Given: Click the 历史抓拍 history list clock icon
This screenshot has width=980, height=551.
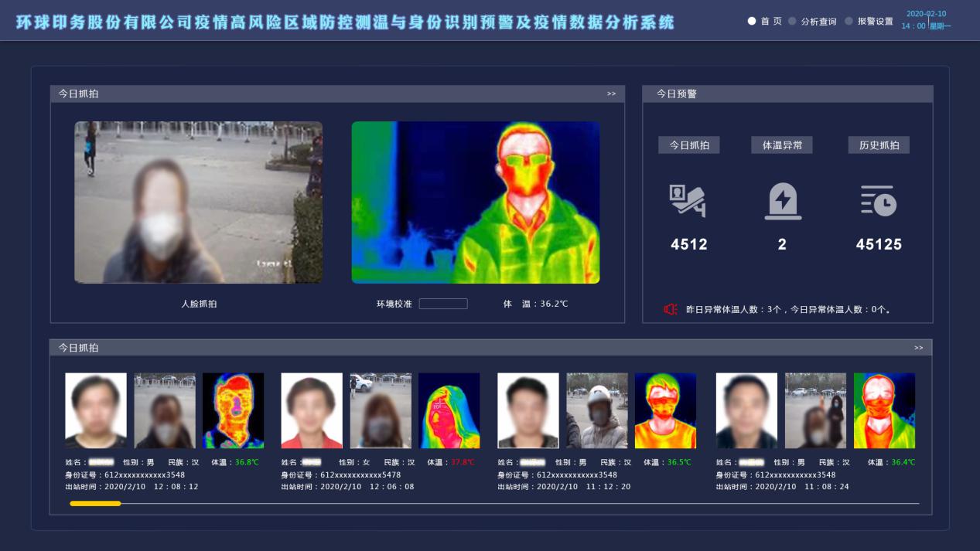Looking at the screenshot, I should coord(879,201).
